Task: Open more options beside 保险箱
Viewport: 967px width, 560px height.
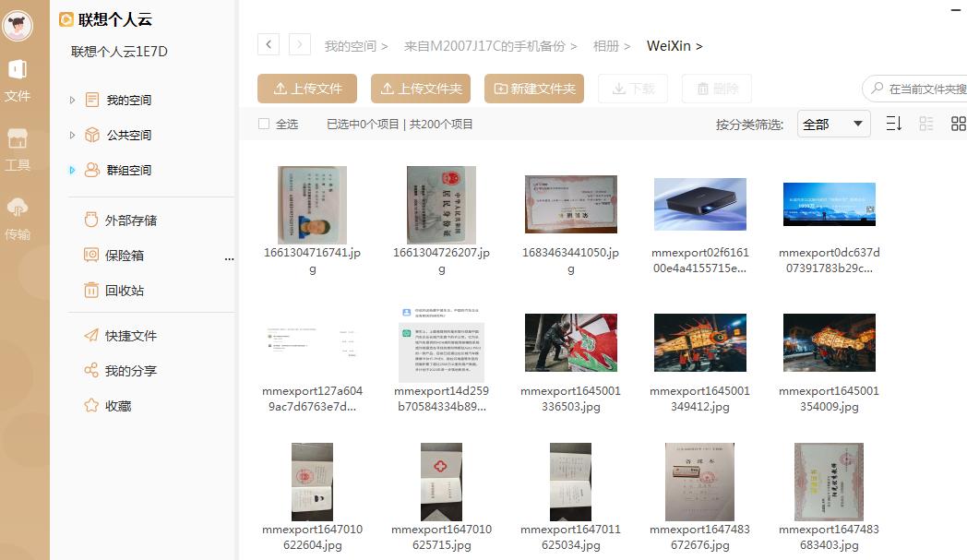Action: click(229, 259)
